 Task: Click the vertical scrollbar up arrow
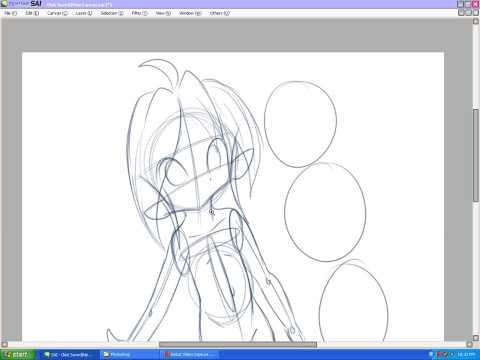click(476, 21)
